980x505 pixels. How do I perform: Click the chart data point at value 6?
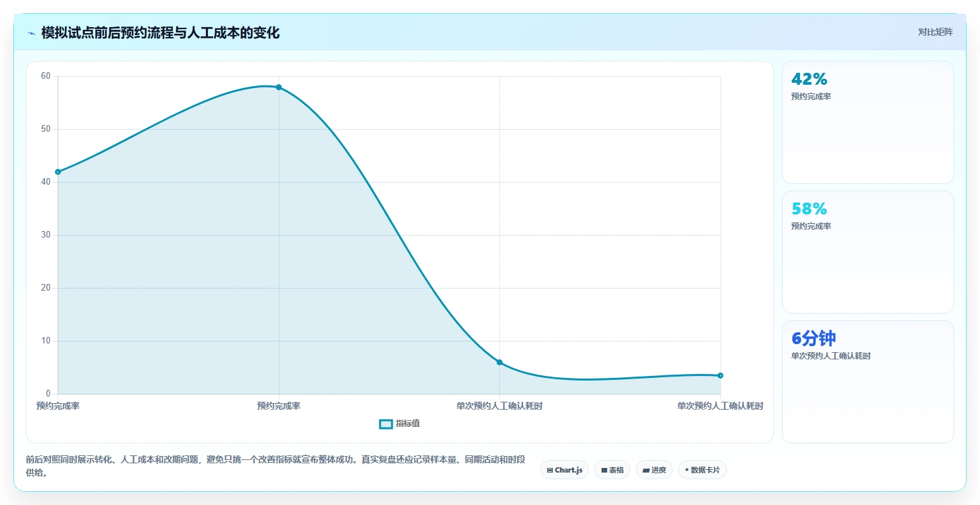click(499, 363)
